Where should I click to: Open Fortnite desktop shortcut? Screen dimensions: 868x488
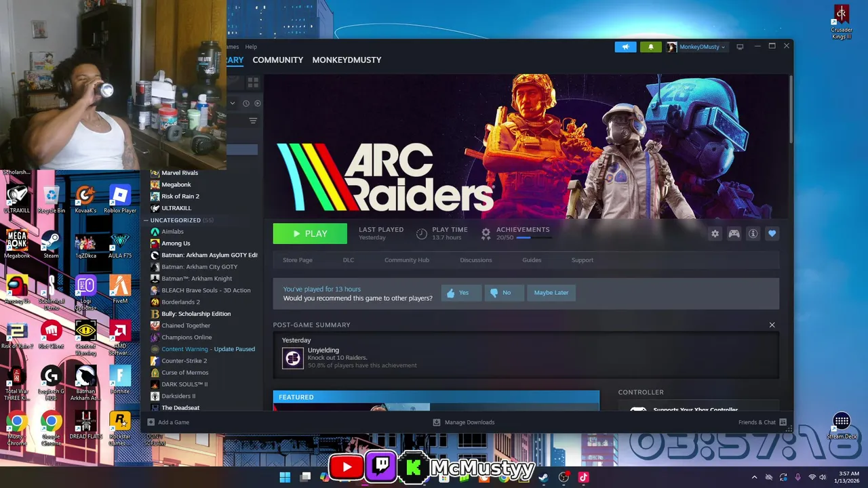(119, 380)
